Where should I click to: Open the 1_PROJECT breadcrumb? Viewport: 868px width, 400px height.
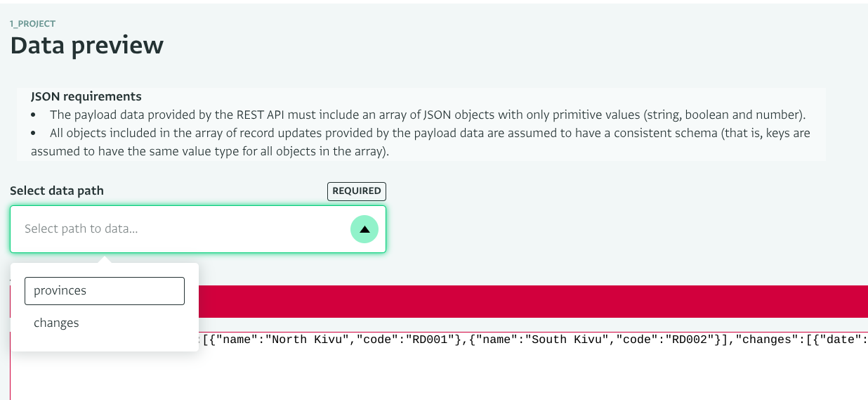point(33,24)
